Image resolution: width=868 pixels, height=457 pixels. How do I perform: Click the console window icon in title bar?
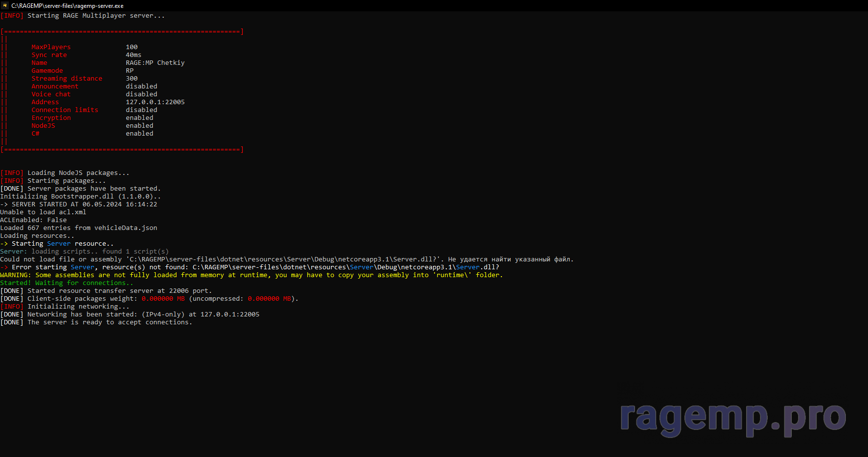coord(5,6)
